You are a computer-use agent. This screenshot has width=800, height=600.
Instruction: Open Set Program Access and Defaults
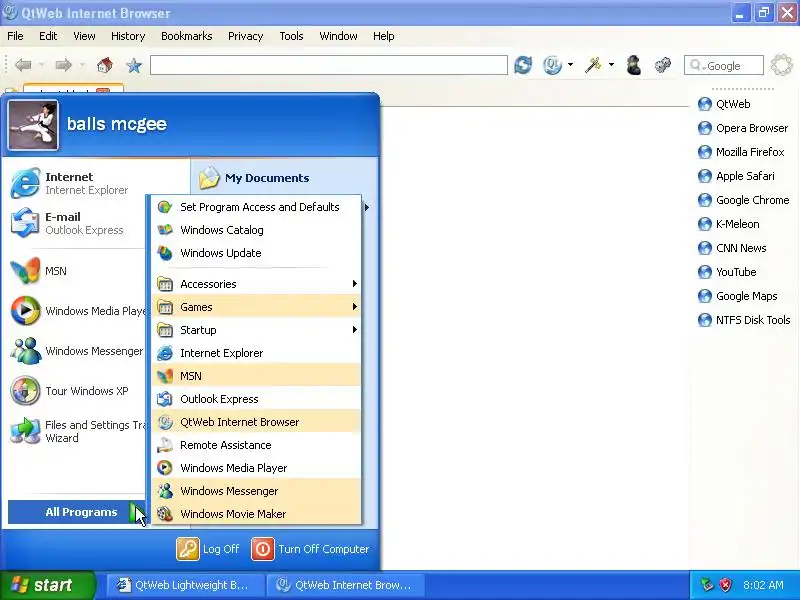257,207
